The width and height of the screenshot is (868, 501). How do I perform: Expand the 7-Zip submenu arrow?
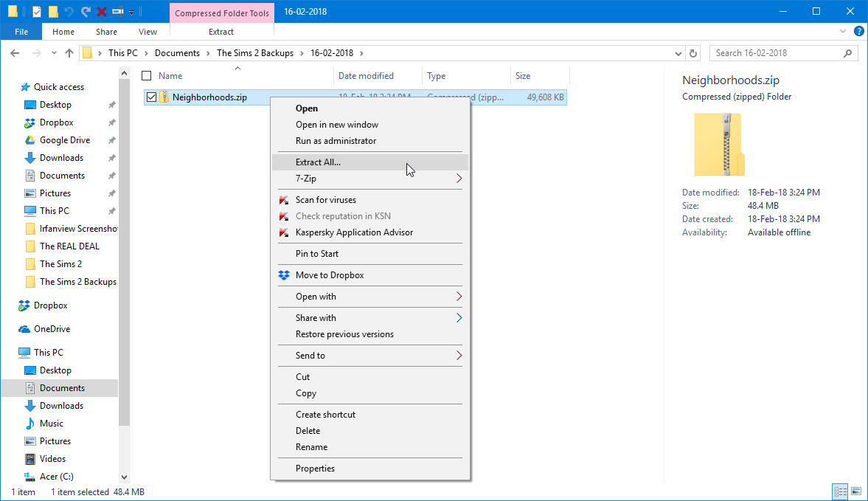459,179
